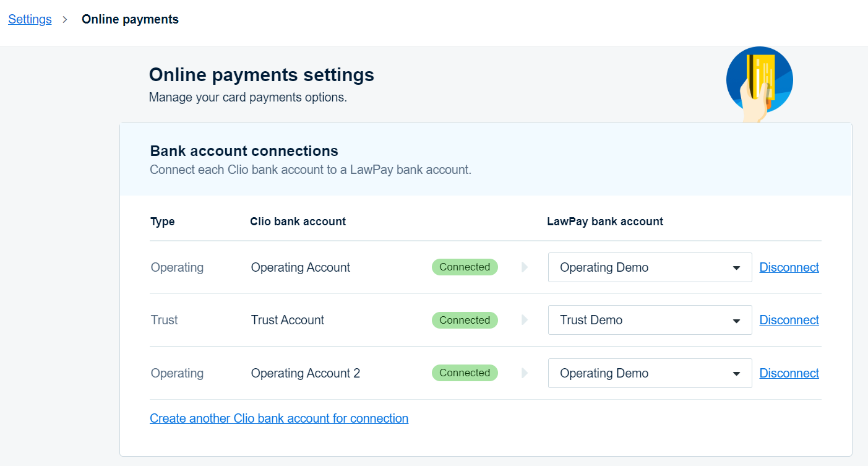Disconnect the Trust Account connection
This screenshot has width=868, height=466.
coord(789,320)
